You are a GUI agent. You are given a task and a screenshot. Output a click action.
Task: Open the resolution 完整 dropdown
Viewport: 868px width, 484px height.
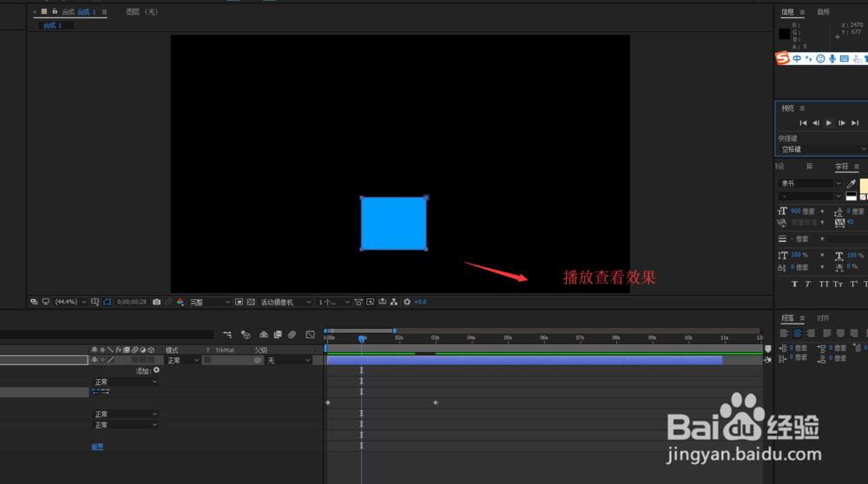(210, 302)
